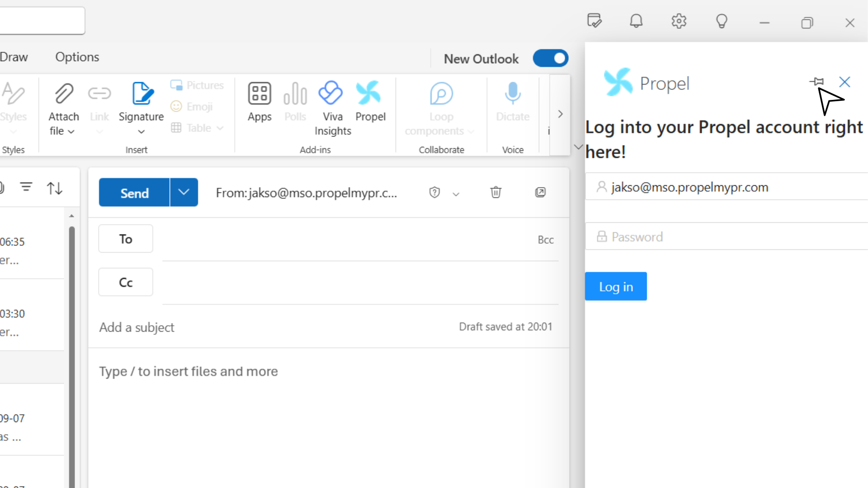This screenshot has height=488, width=868.
Task: Open the Draw tab
Action: click(14, 57)
